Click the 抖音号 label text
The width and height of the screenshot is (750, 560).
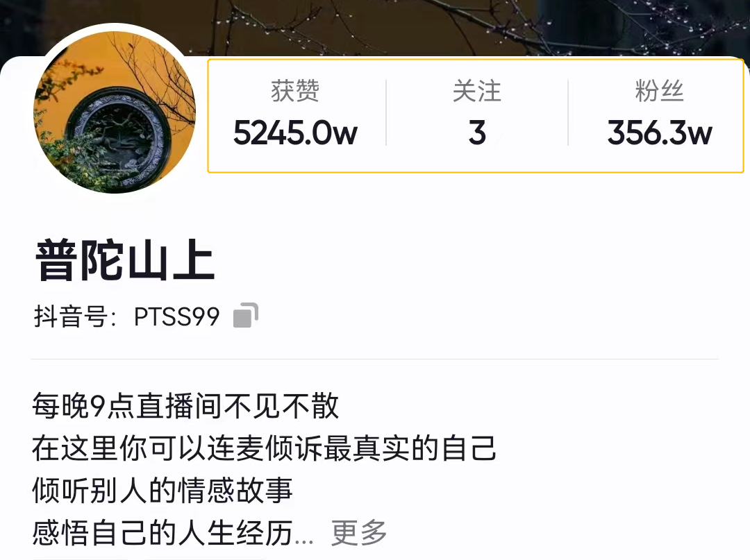(75, 316)
